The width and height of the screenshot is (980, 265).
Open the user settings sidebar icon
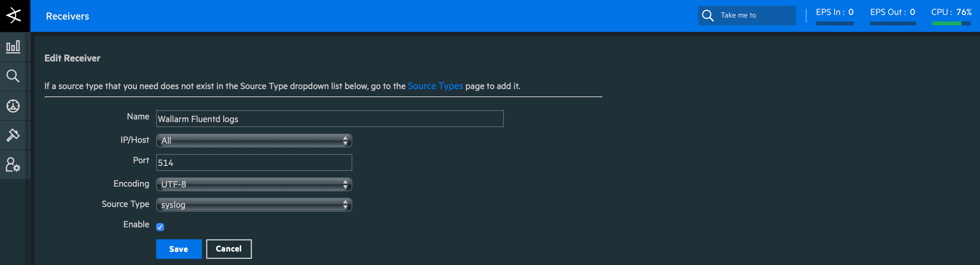coord(13,164)
